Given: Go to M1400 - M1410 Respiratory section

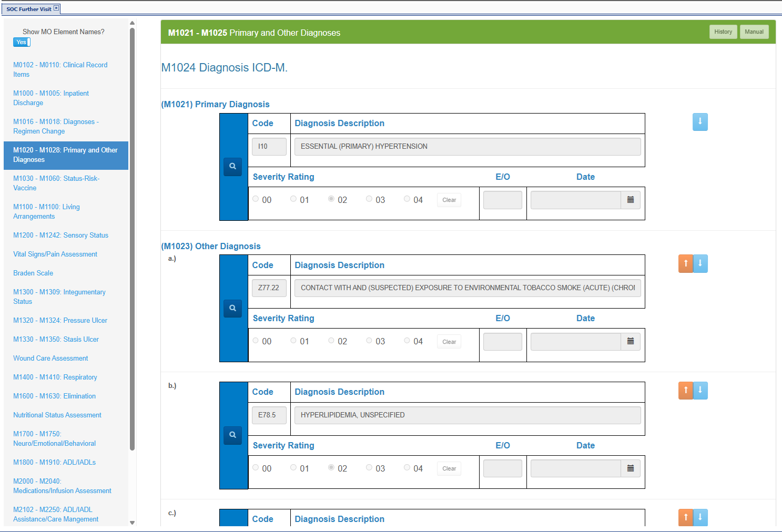Looking at the screenshot, I should pyautogui.click(x=55, y=377).
